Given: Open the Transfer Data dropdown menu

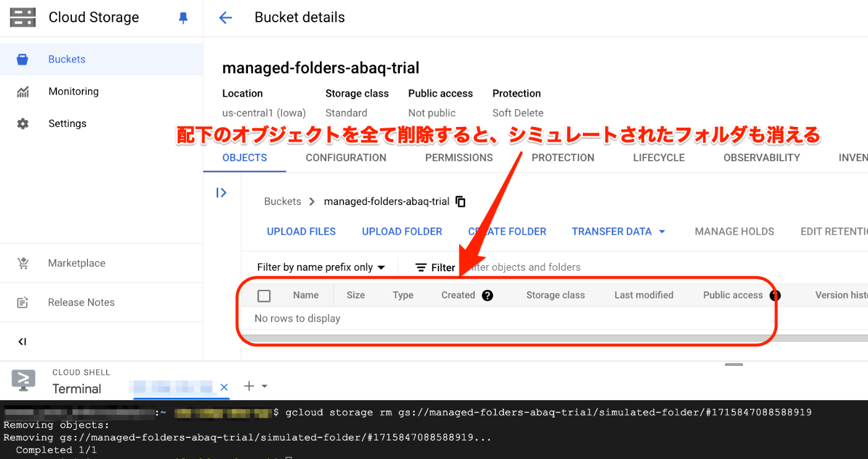Looking at the screenshot, I should [618, 232].
